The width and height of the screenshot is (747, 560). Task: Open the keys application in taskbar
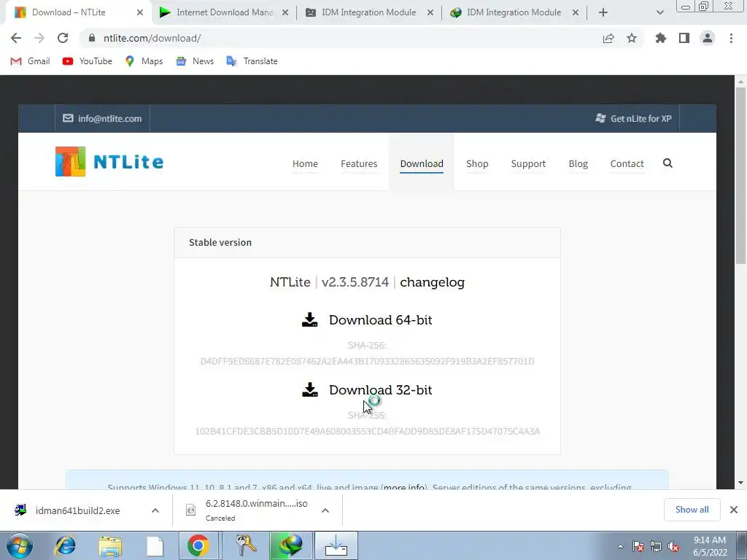coord(246,545)
